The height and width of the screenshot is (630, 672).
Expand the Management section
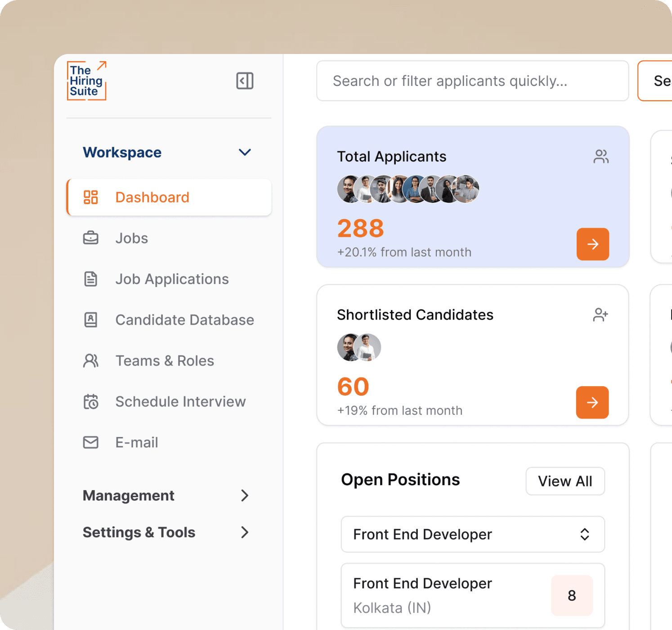pos(245,495)
